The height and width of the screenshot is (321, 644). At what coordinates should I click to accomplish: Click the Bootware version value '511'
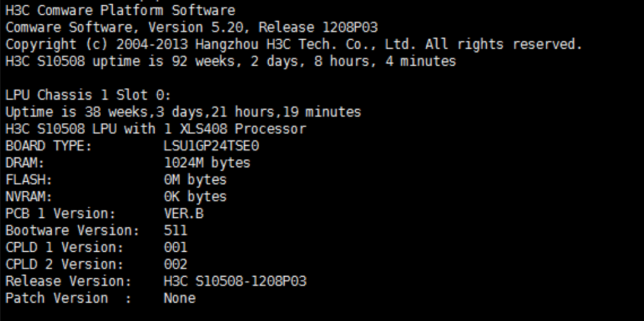(176, 230)
